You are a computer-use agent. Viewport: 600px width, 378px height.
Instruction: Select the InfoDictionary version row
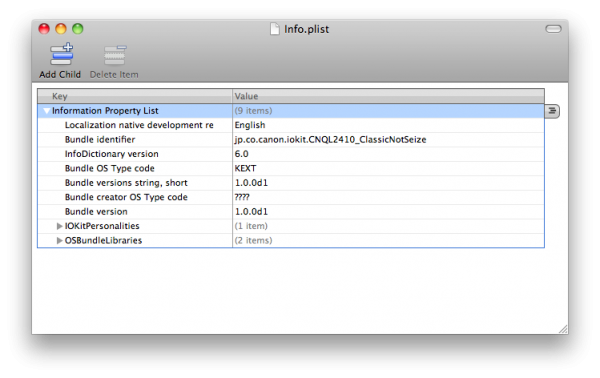pos(291,154)
